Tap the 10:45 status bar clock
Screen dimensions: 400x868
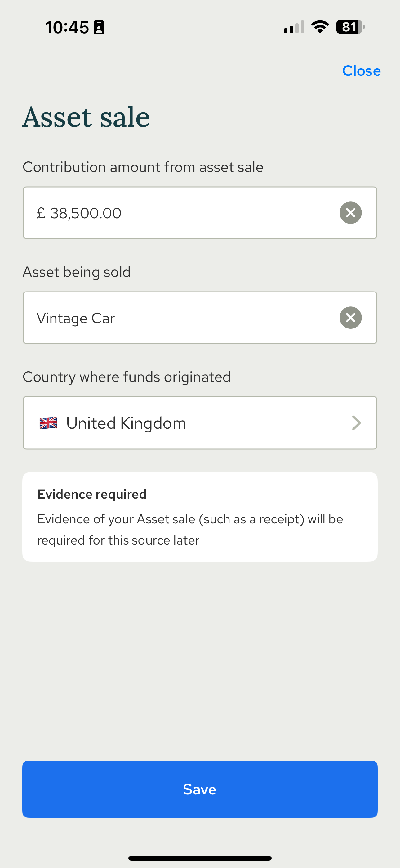pos(67,27)
